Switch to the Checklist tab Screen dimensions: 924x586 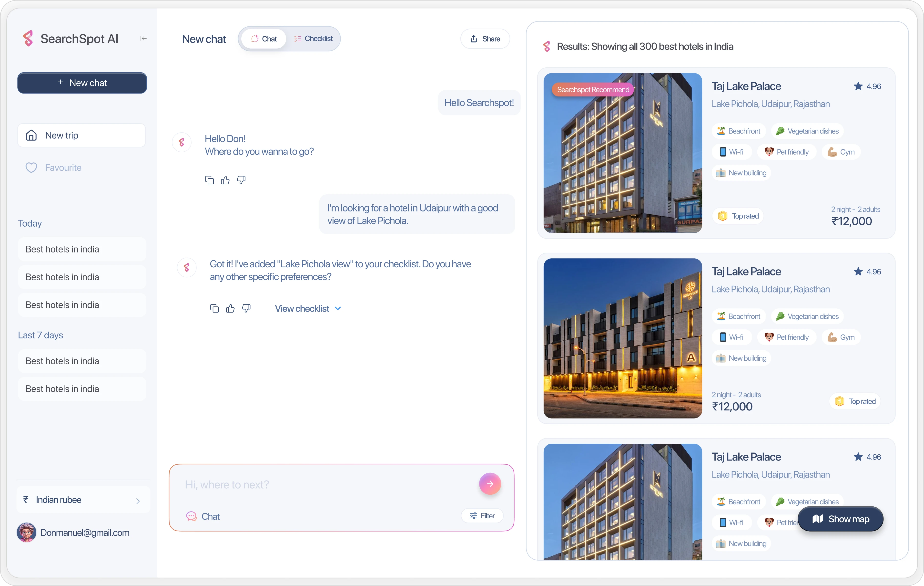314,39
